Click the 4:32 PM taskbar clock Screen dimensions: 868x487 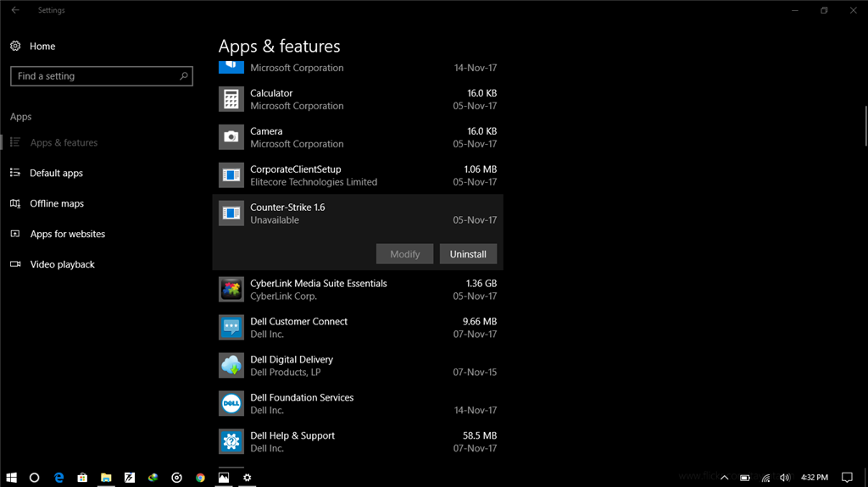tap(815, 478)
